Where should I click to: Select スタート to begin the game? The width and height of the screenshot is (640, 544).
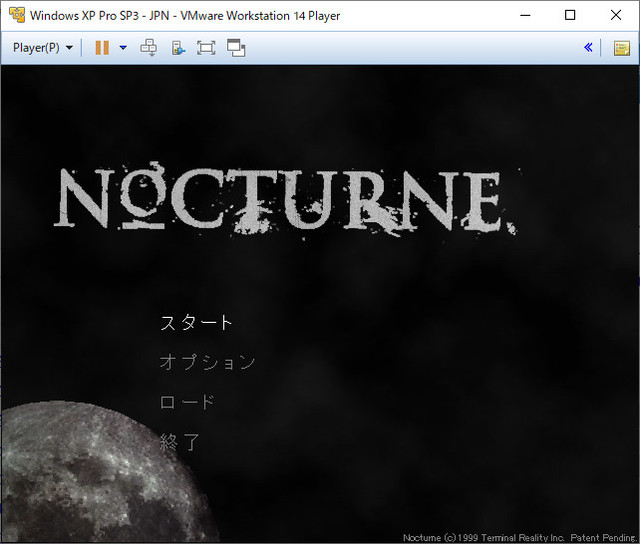coord(196,322)
